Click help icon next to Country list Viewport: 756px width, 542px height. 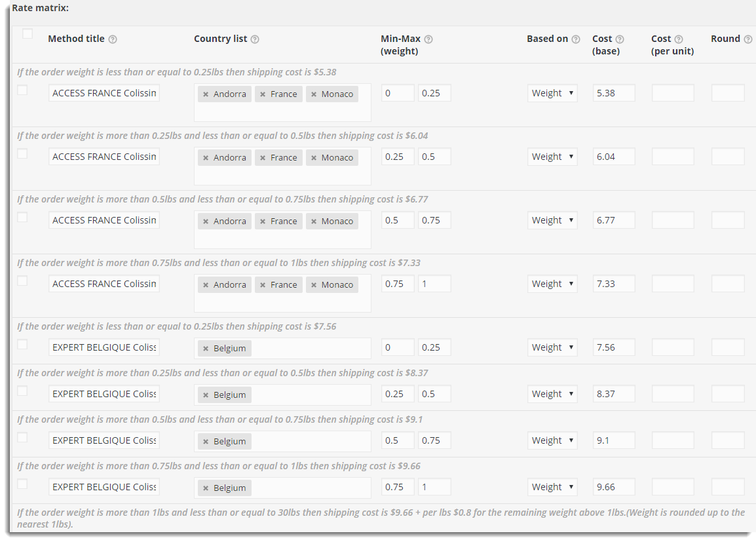pyautogui.click(x=255, y=39)
